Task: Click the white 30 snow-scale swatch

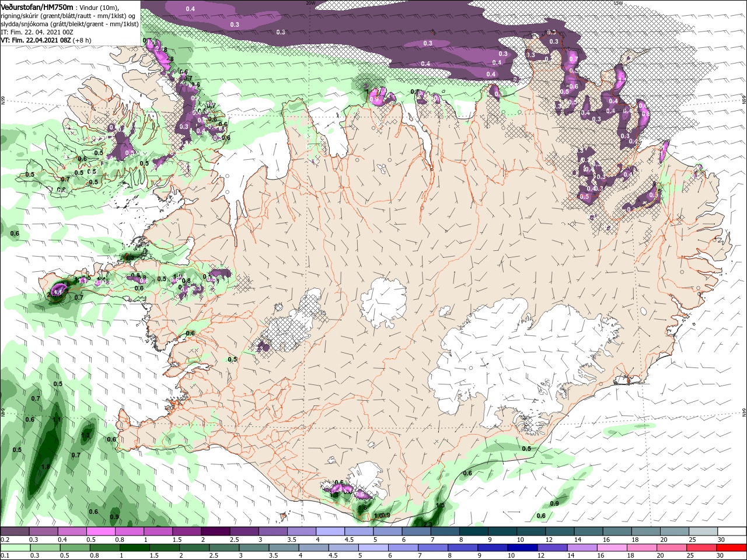Action: [x=732, y=531]
